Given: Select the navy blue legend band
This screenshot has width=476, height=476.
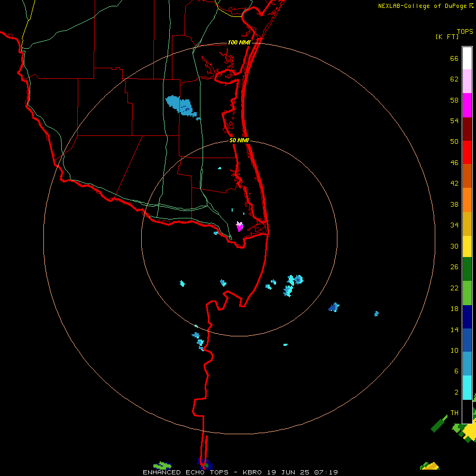Looking at the screenshot, I should point(467,317).
